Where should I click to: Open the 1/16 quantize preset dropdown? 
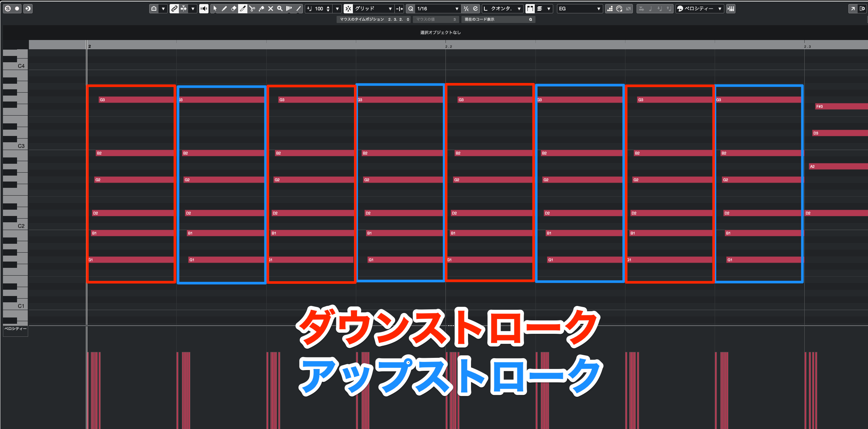[438, 9]
